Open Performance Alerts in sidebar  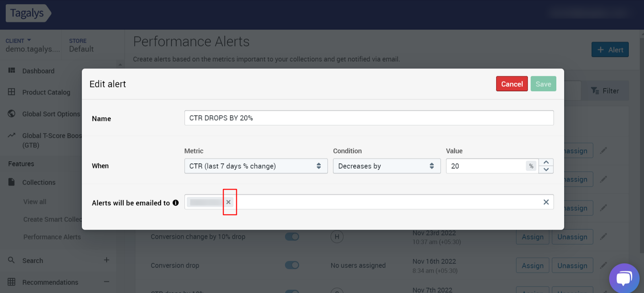(x=52, y=237)
